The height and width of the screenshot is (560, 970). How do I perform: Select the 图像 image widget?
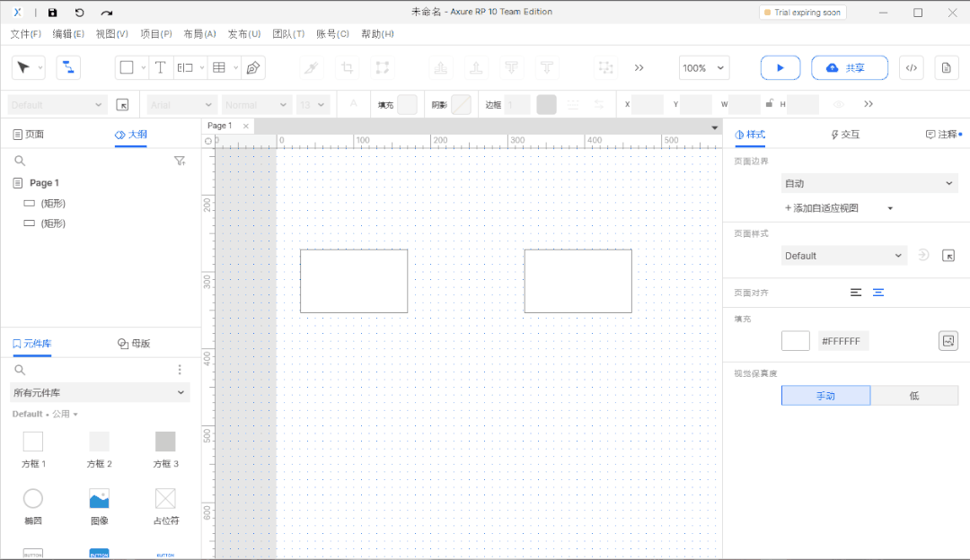click(99, 507)
